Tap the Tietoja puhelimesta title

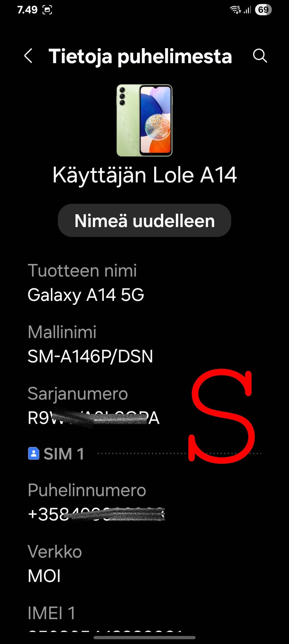(x=140, y=56)
